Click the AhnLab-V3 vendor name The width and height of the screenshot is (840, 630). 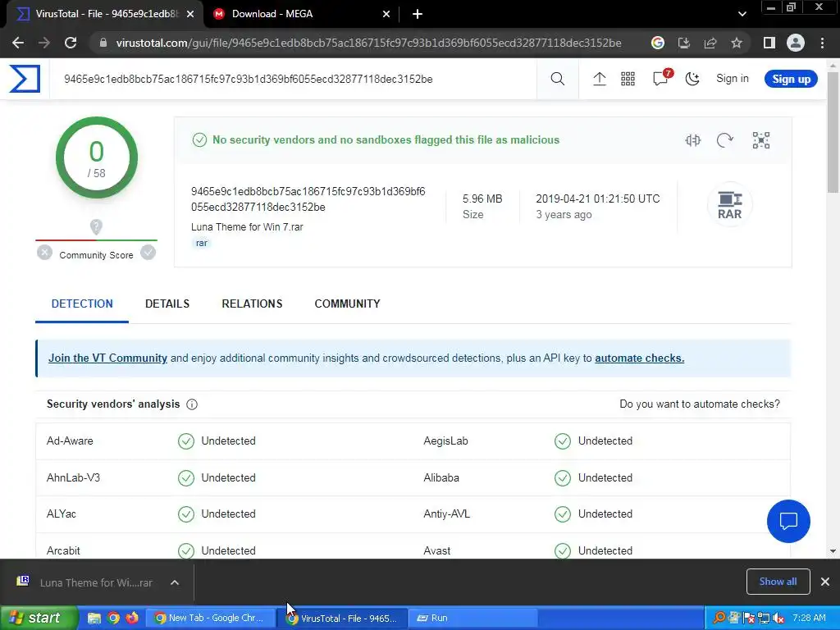coord(73,478)
